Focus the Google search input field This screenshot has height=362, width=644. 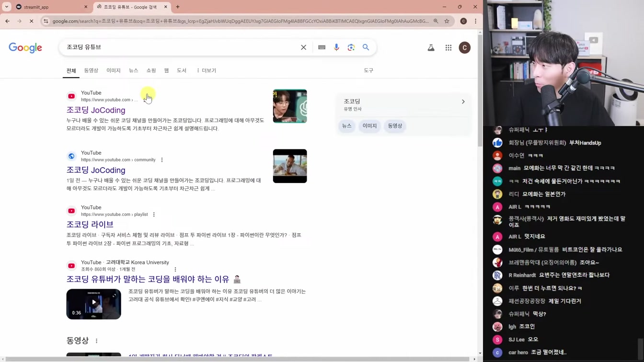tap(180, 47)
